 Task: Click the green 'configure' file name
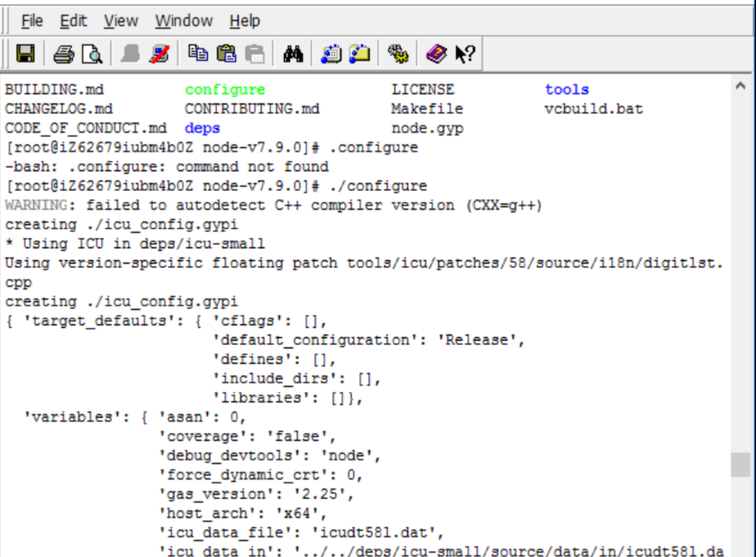[225, 90]
